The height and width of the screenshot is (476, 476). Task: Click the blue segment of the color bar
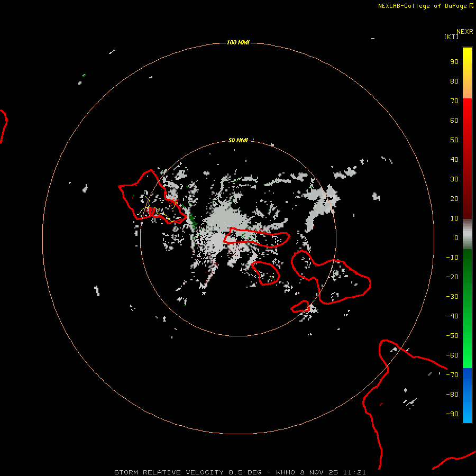point(467,396)
